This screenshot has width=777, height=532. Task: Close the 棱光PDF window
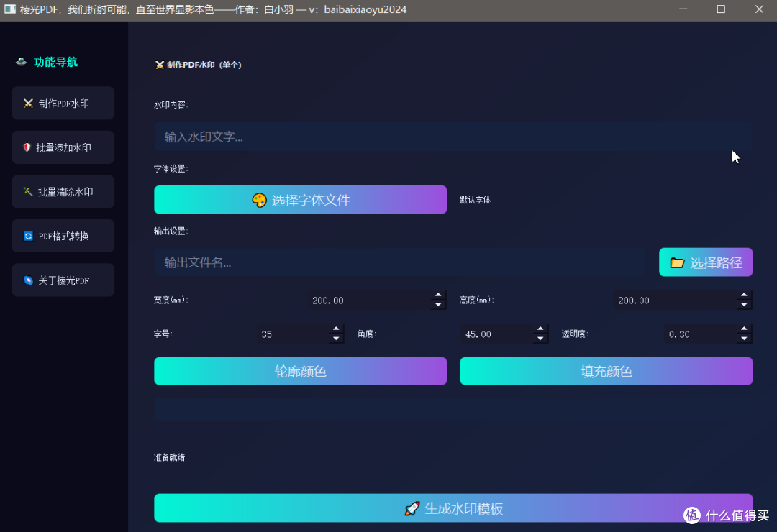[759, 9]
